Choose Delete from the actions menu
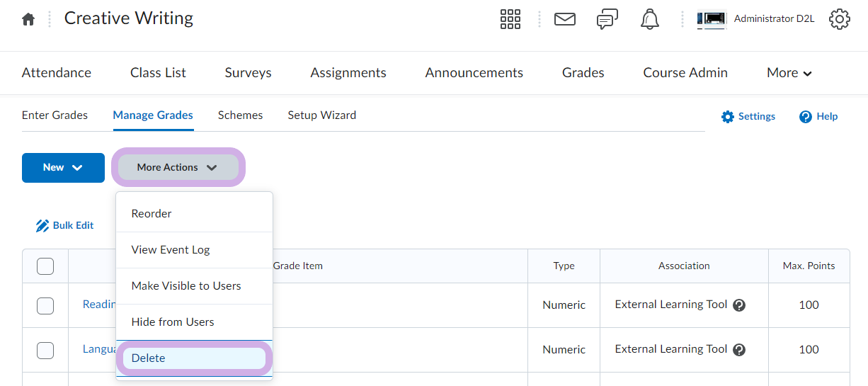This screenshot has height=386, width=868. [194, 358]
